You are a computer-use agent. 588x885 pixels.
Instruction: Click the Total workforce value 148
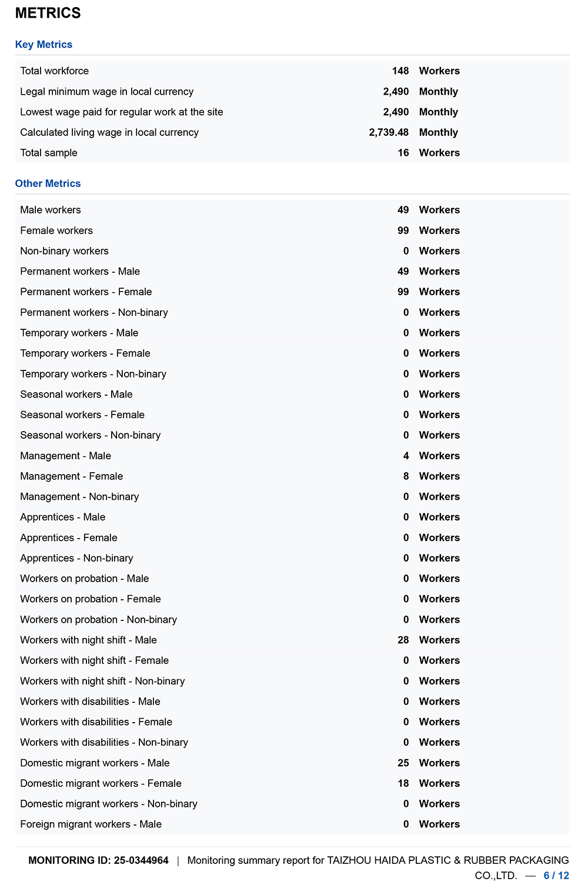(400, 71)
